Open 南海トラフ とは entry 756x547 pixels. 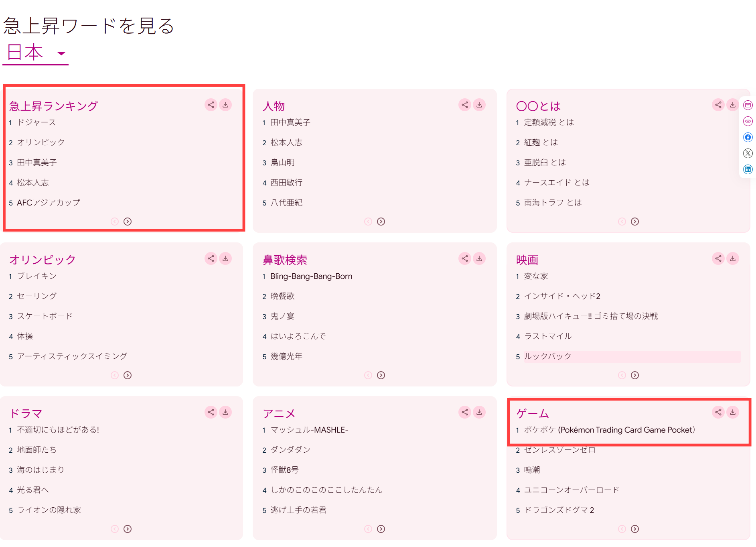[553, 203]
